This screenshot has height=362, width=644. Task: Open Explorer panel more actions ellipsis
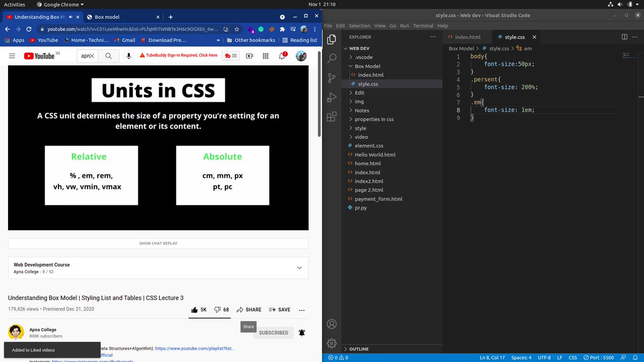pyautogui.click(x=433, y=37)
